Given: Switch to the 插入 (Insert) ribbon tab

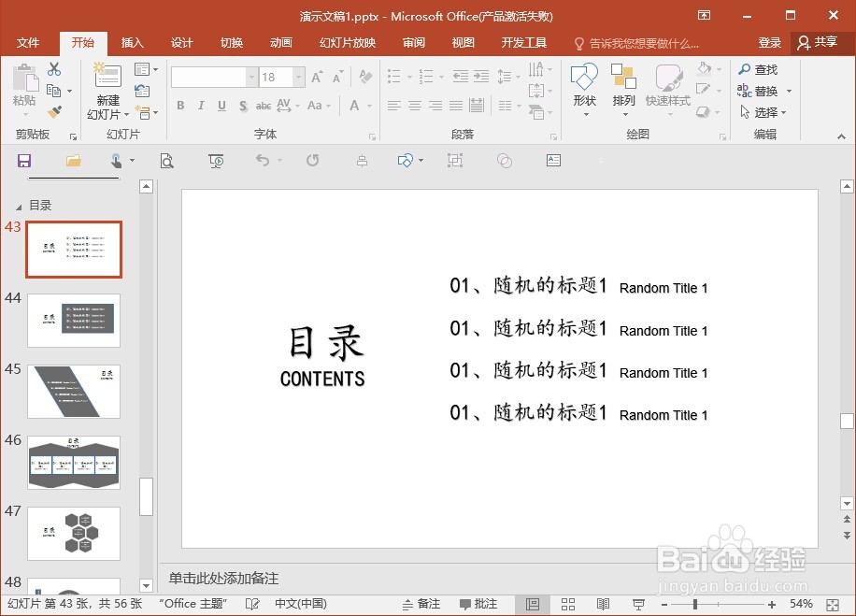Looking at the screenshot, I should coord(132,42).
